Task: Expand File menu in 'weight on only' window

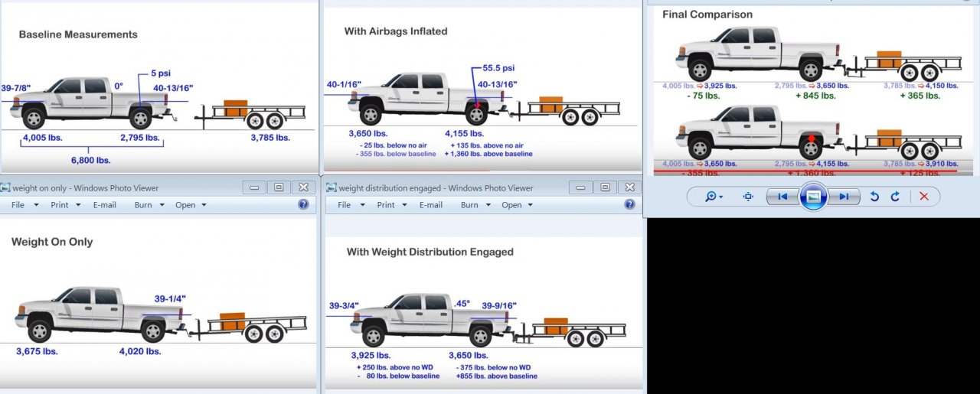Action: [21, 205]
